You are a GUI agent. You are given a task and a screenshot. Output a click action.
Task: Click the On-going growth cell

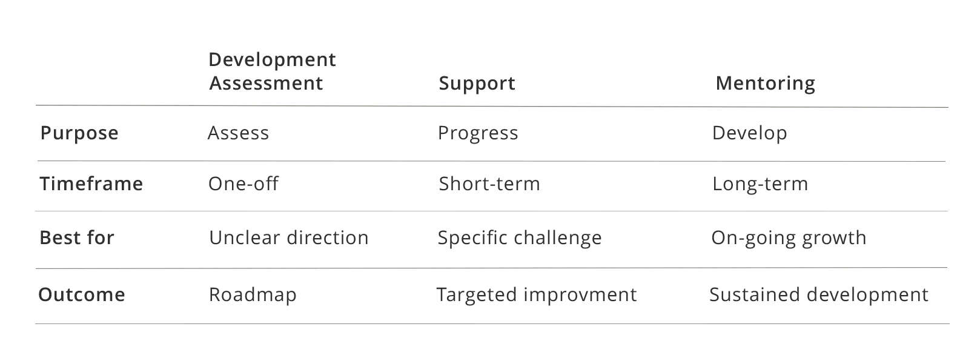coord(789,237)
